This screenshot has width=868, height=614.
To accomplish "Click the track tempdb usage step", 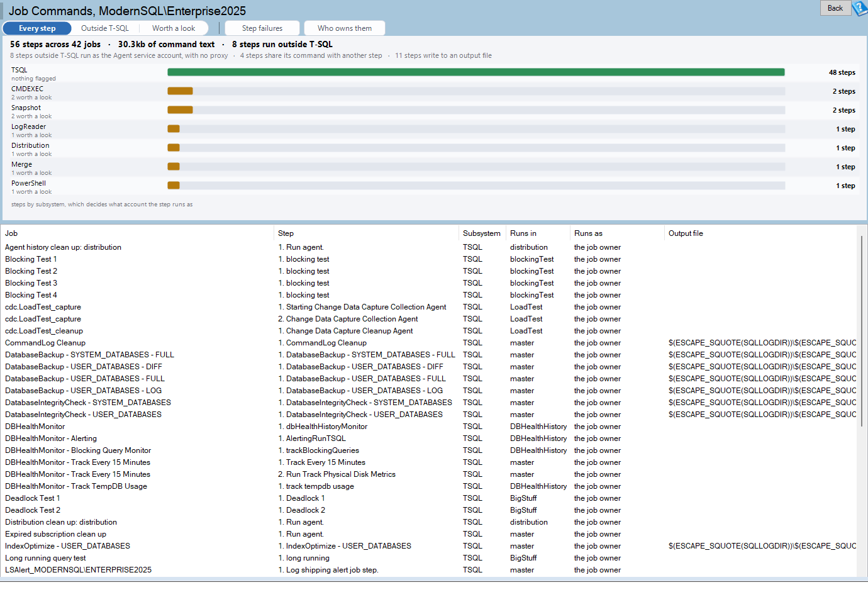I will pos(316,486).
